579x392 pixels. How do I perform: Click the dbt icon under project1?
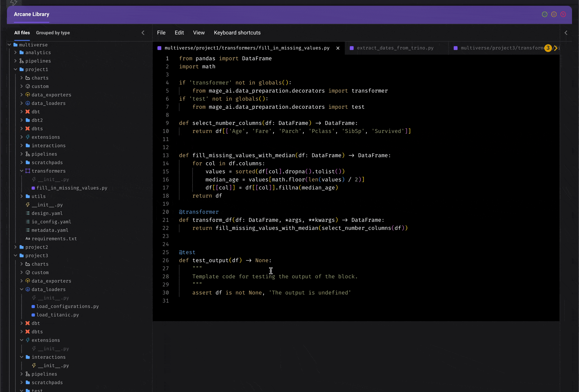(28, 112)
